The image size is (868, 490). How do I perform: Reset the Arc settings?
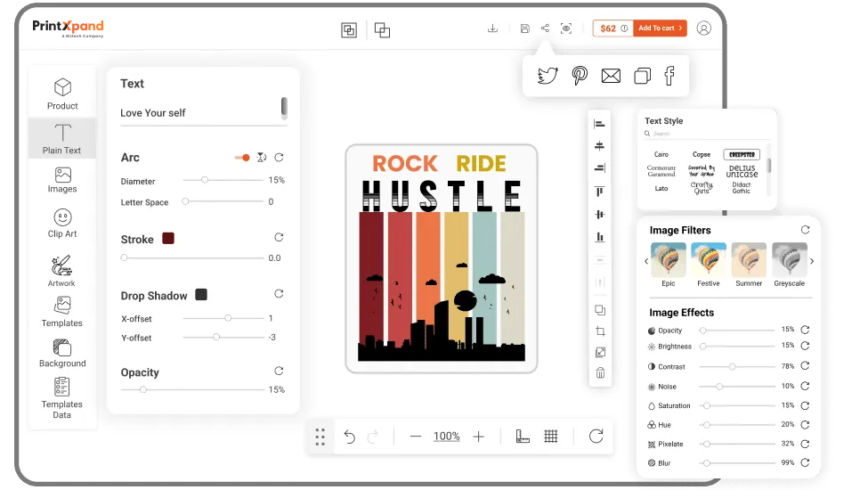pyautogui.click(x=279, y=157)
